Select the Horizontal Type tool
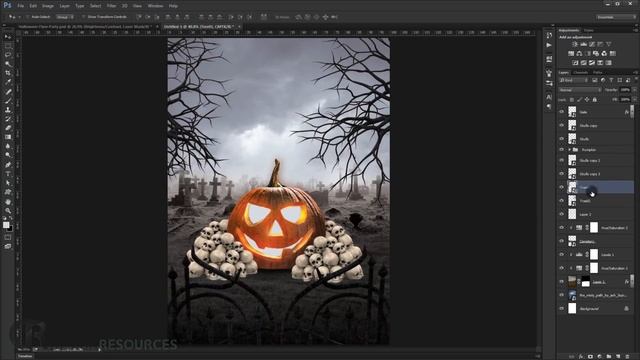 pyautogui.click(x=8, y=174)
